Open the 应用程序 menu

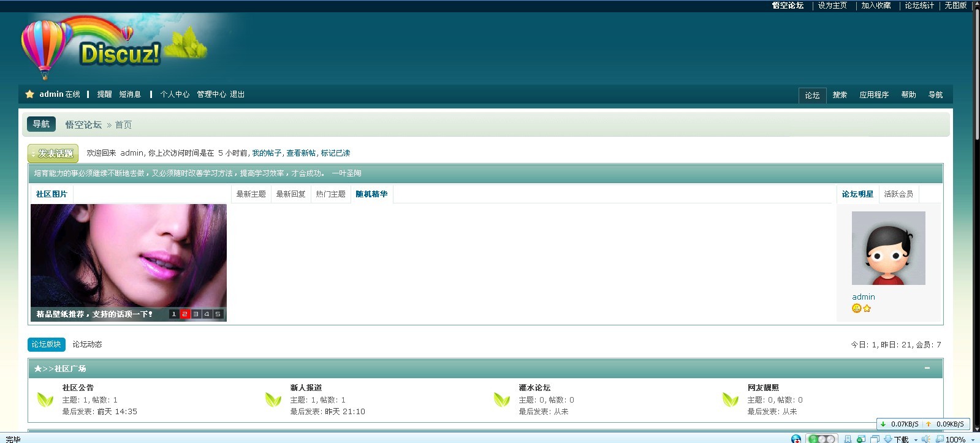click(874, 95)
